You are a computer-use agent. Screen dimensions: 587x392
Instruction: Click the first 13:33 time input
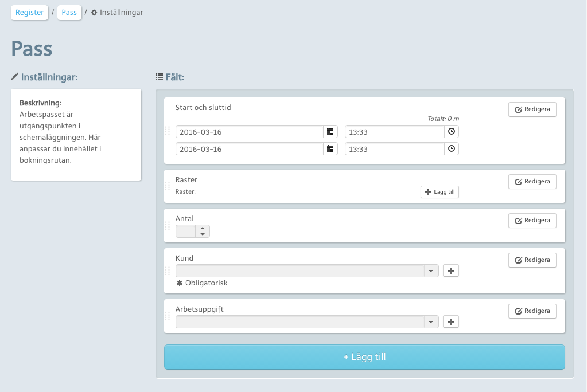coord(395,132)
